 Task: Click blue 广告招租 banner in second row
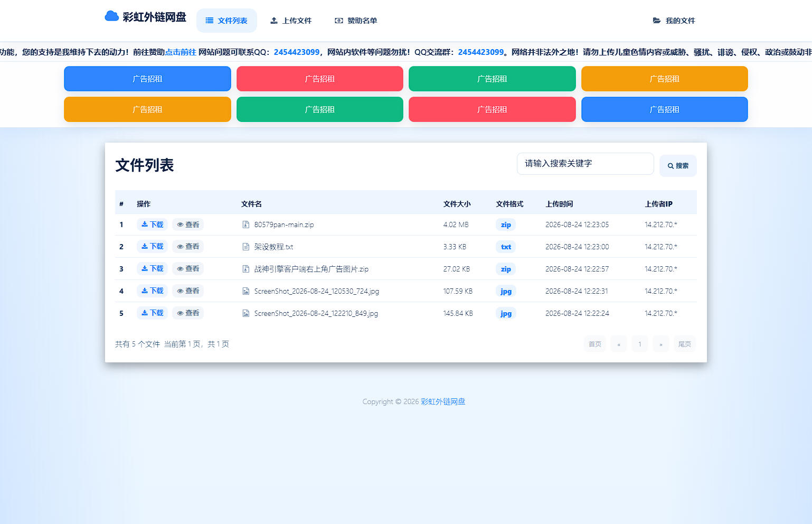pos(665,109)
